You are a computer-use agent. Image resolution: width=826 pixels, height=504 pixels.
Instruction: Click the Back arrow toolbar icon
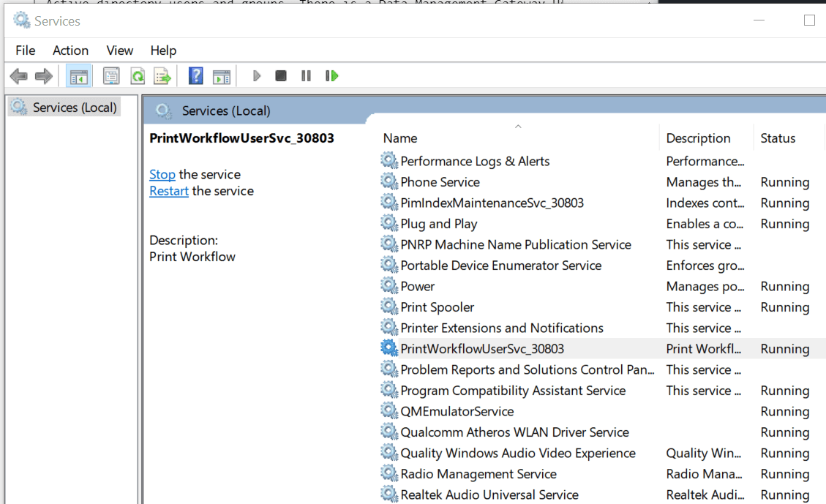tap(18, 76)
